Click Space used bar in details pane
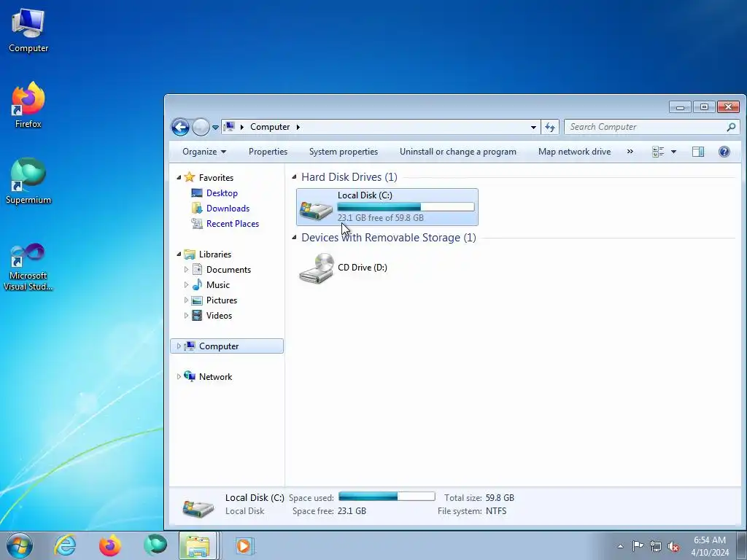This screenshot has height=560, width=747. pyautogui.click(x=387, y=496)
